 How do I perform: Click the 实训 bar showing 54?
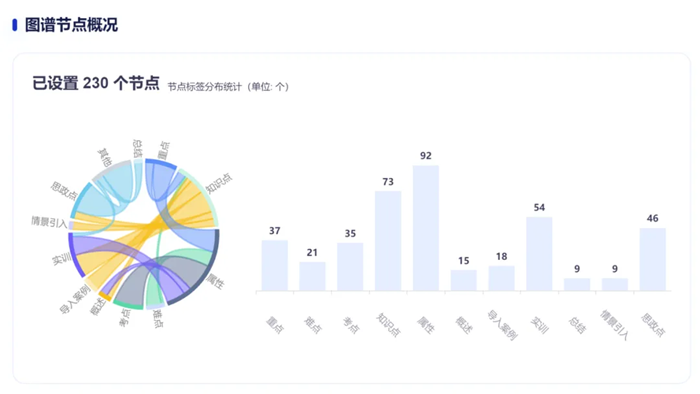coord(539,254)
